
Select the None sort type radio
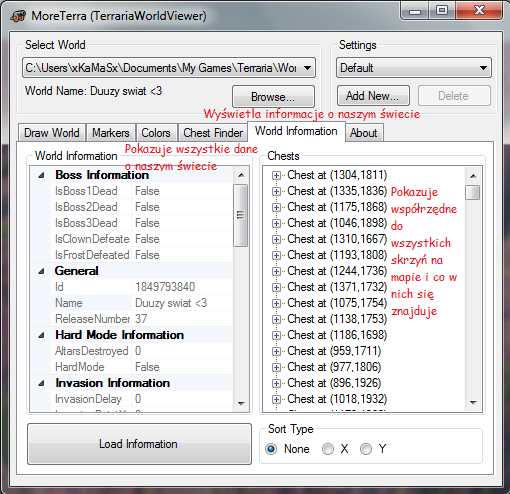pyautogui.click(x=271, y=449)
